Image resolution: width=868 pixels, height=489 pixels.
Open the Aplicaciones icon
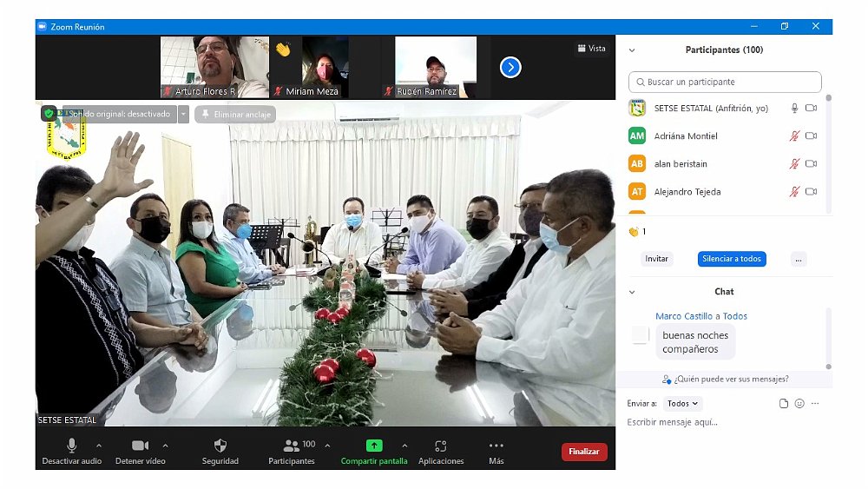click(x=441, y=446)
